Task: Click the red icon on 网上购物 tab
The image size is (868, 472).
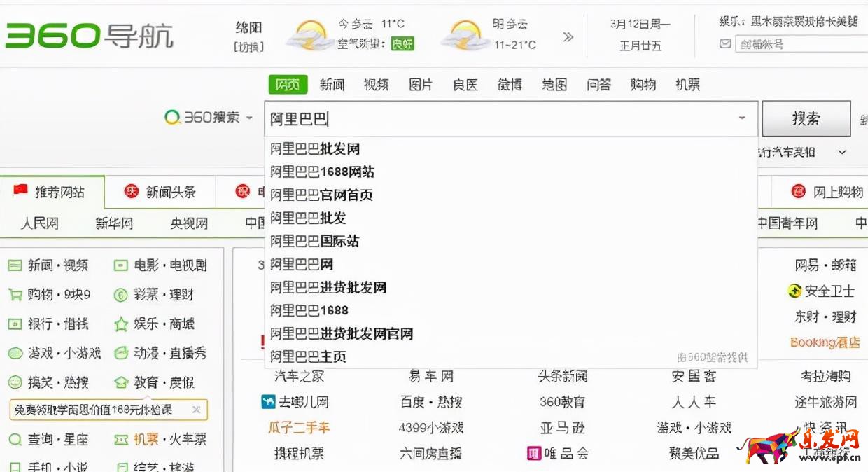Action: (798, 191)
